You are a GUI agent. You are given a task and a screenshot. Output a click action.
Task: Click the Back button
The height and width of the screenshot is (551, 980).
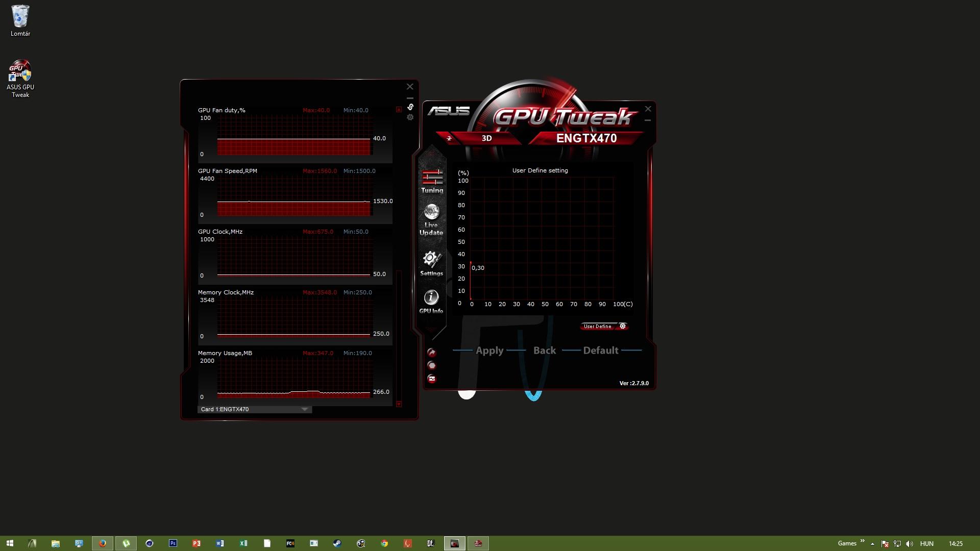pyautogui.click(x=545, y=350)
